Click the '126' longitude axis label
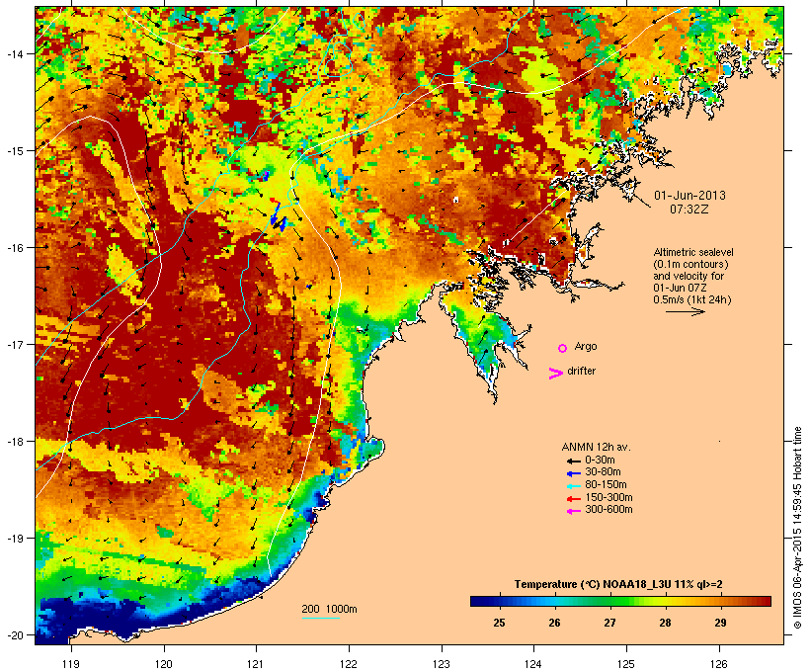 click(719, 664)
